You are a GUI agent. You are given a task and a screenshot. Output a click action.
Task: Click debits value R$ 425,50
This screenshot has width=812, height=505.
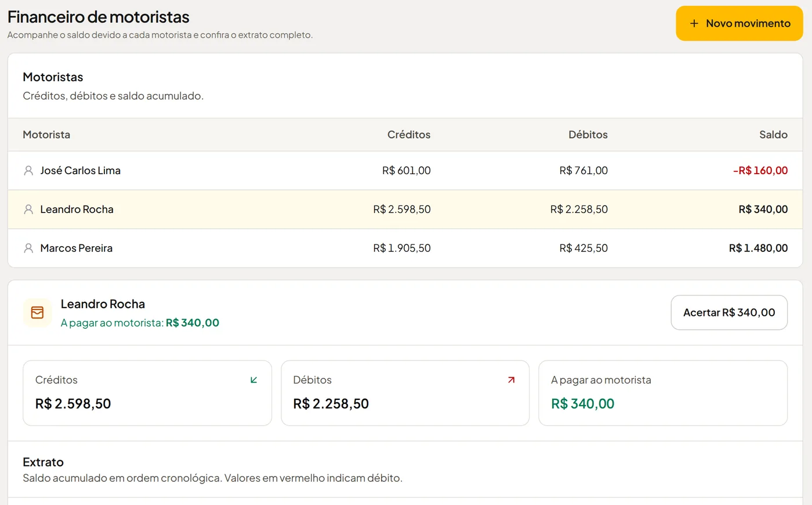[583, 248]
